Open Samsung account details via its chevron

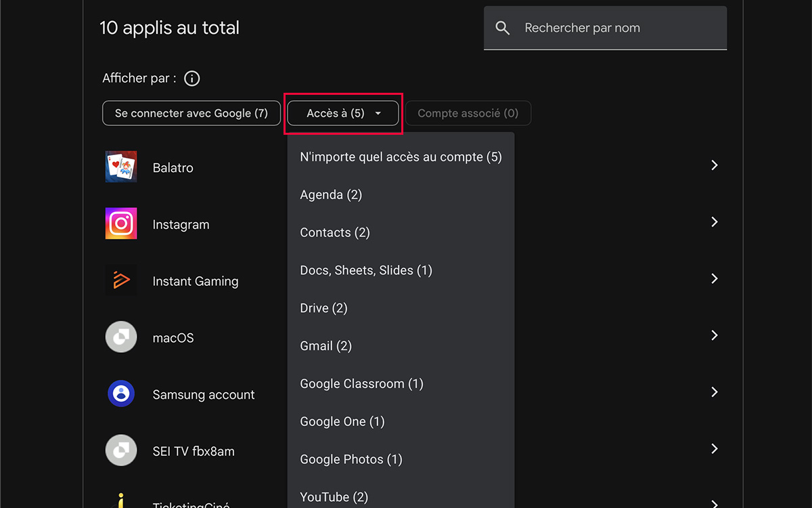pos(714,392)
